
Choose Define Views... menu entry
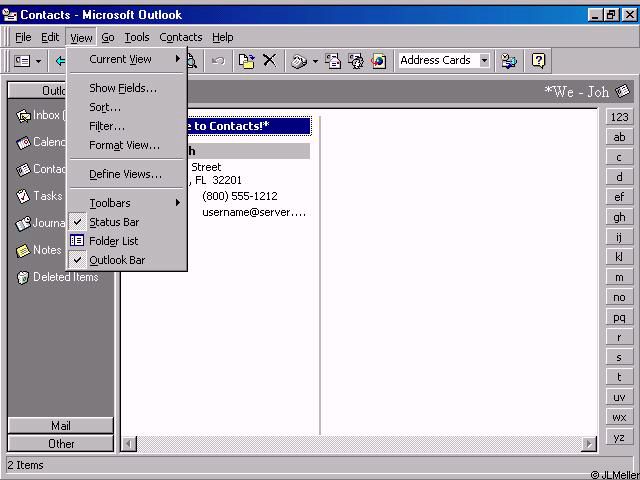127,174
